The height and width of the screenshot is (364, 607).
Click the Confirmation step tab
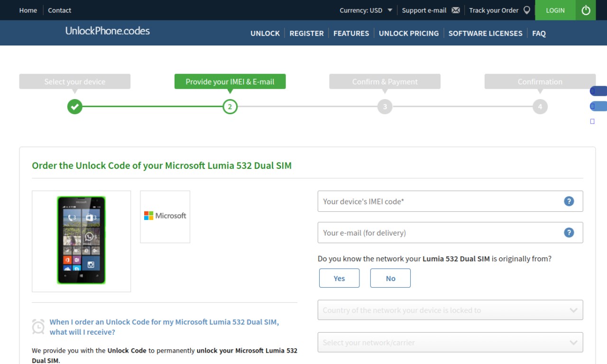(x=540, y=82)
